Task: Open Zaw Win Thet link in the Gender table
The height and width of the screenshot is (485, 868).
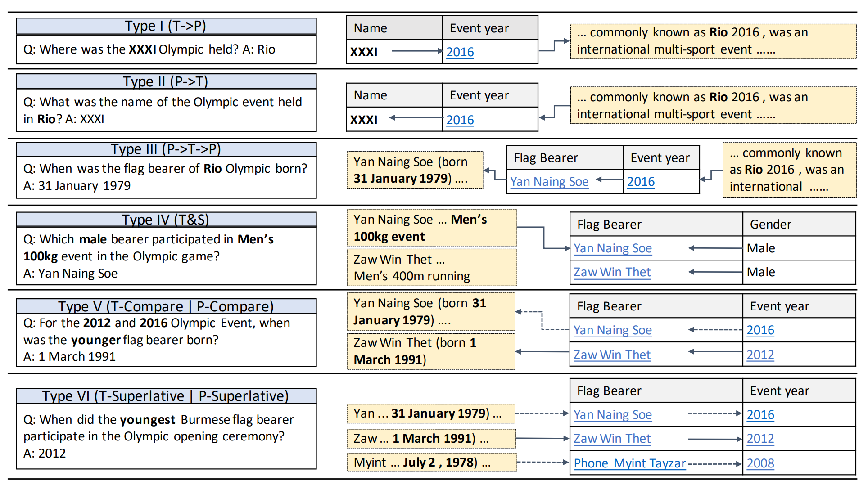Action: (x=612, y=272)
